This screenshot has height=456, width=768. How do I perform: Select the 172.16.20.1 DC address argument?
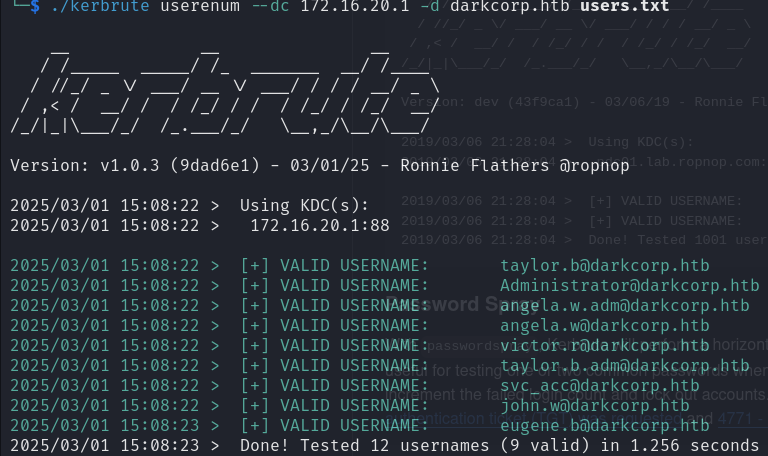coord(355,6)
